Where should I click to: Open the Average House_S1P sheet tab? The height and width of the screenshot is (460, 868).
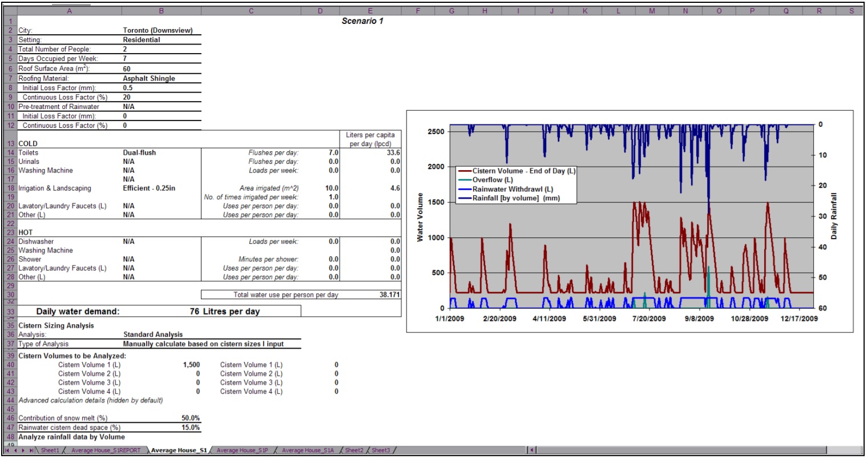click(x=242, y=450)
